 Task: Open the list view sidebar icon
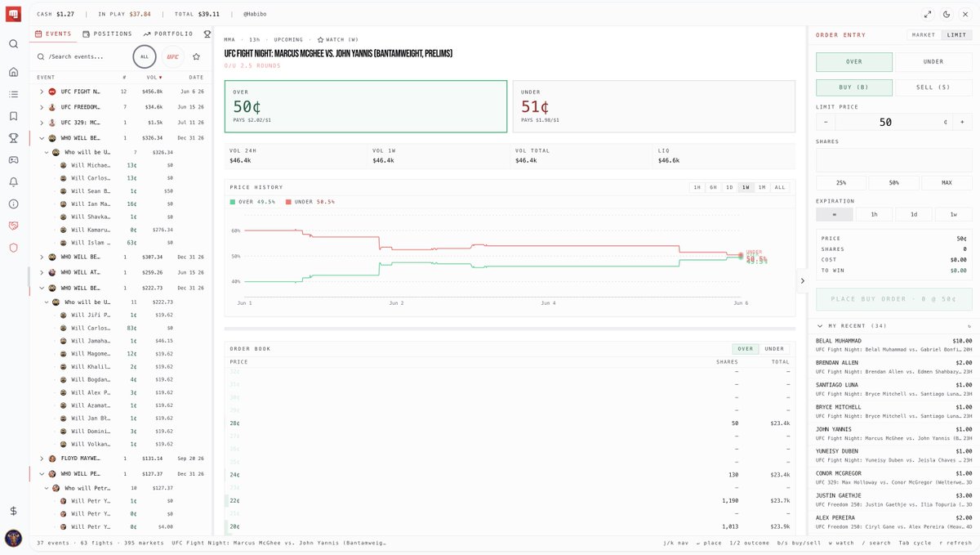tap(13, 94)
